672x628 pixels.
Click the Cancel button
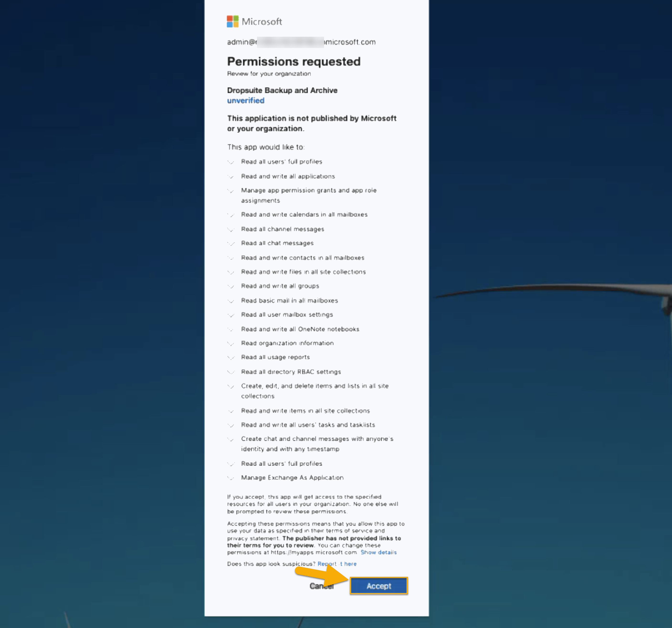point(321,586)
